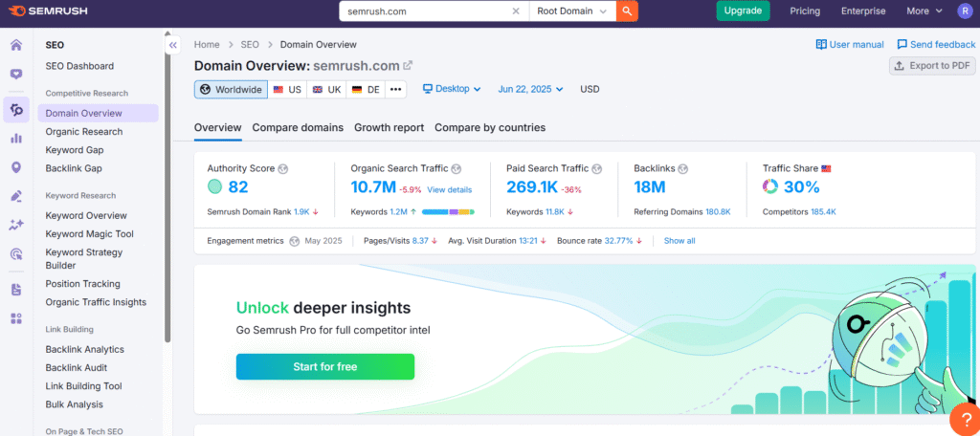Open the bar chart icon in left rail
The image size is (980, 436).
click(16, 138)
